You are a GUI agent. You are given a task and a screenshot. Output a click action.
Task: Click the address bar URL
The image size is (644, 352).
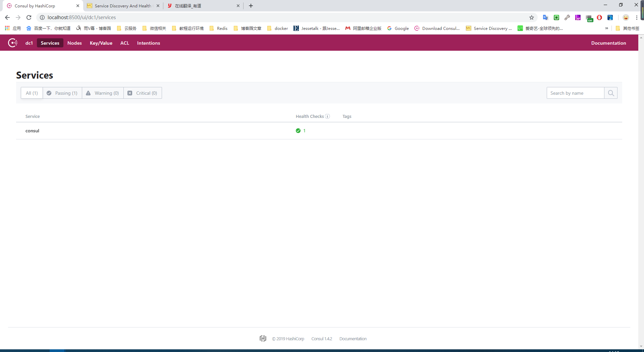(82, 17)
